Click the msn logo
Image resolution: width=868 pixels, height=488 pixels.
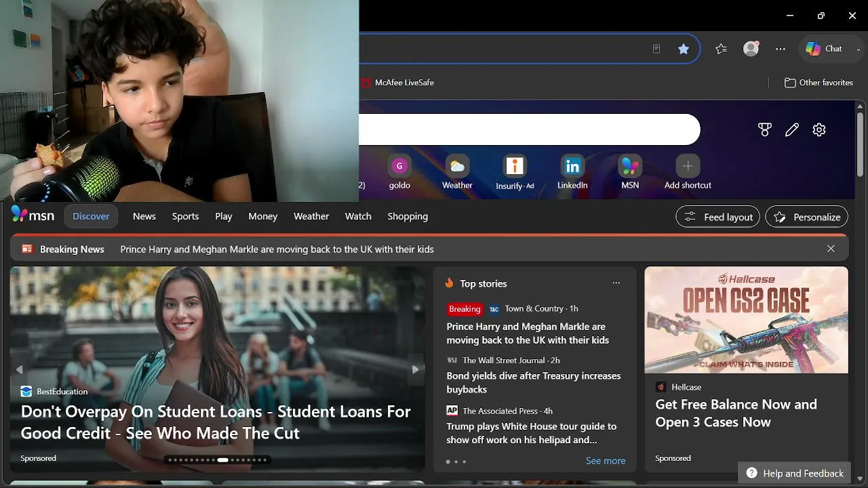pyautogui.click(x=33, y=216)
